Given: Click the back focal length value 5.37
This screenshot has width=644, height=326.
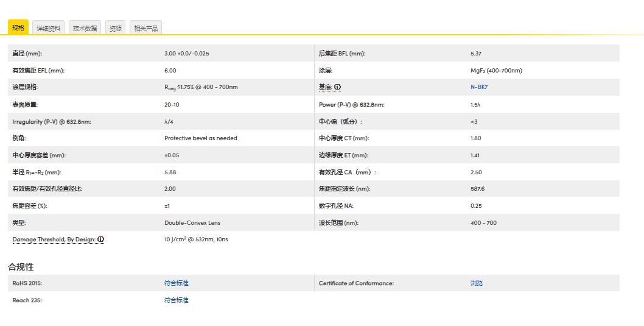Looking at the screenshot, I should tap(476, 54).
